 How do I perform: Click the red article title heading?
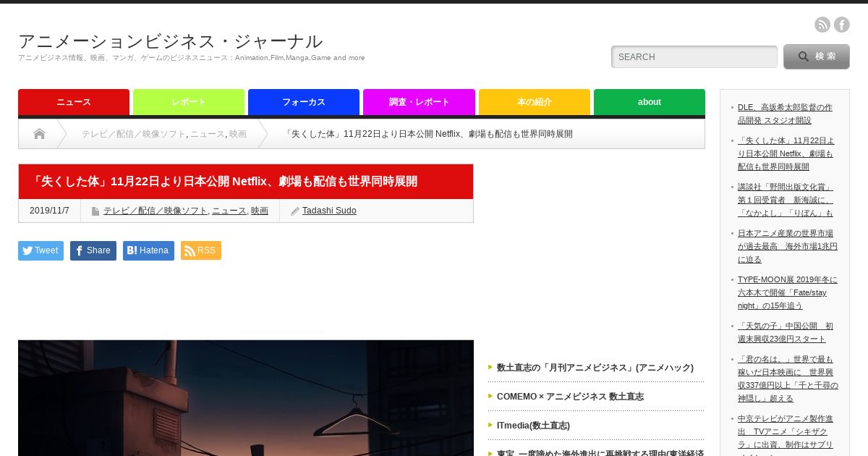[x=246, y=181]
